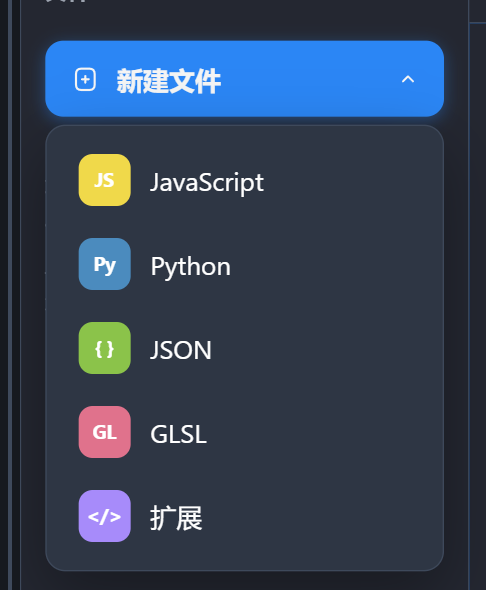Click the 新建文件 button
Viewport: 486px width, 590px height.
(x=245, y=79)
